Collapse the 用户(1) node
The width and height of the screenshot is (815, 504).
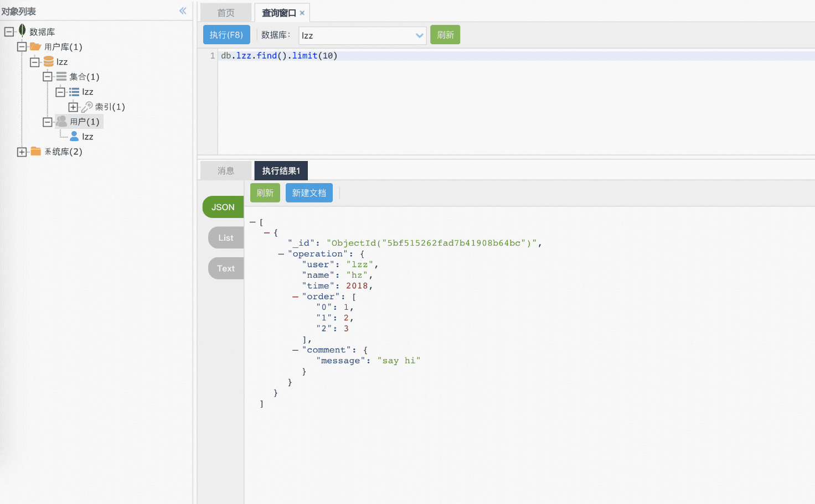click(48, 122)
